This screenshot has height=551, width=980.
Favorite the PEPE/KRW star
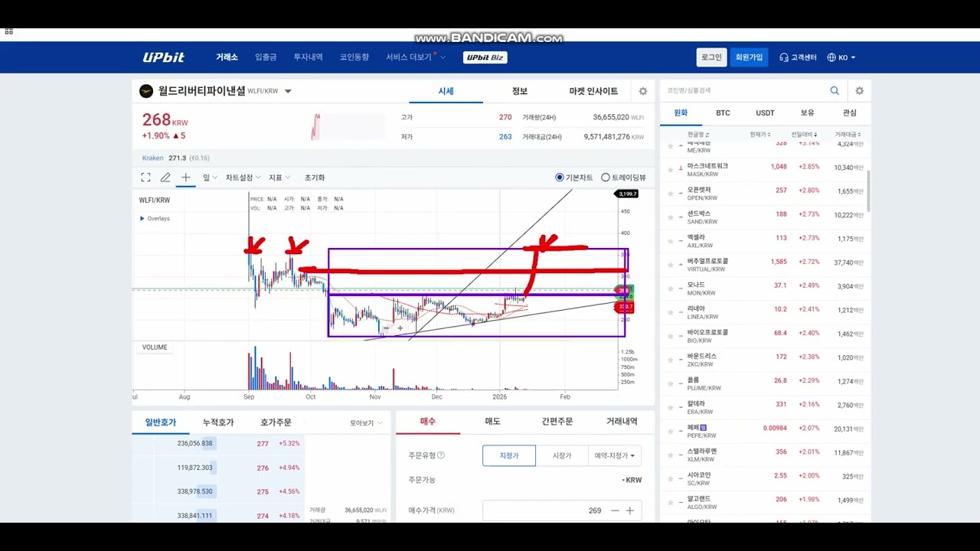[x=671, y=431]
